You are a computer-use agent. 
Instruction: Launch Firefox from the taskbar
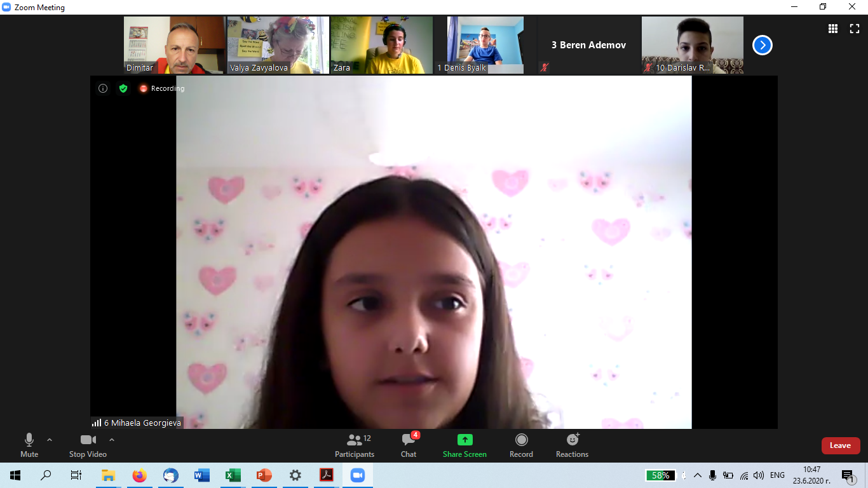(x=139, y=475)
